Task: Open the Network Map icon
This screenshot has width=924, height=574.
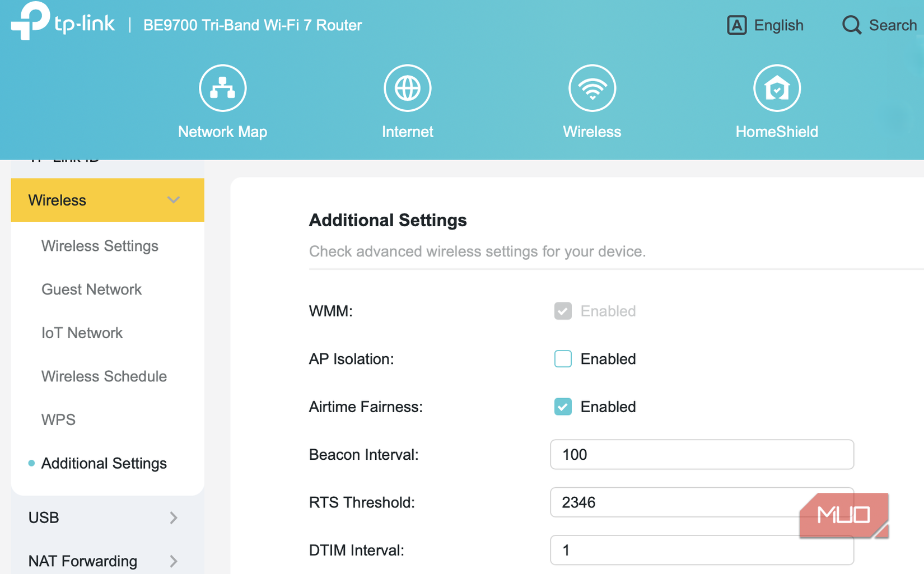Action: [222, 88]
